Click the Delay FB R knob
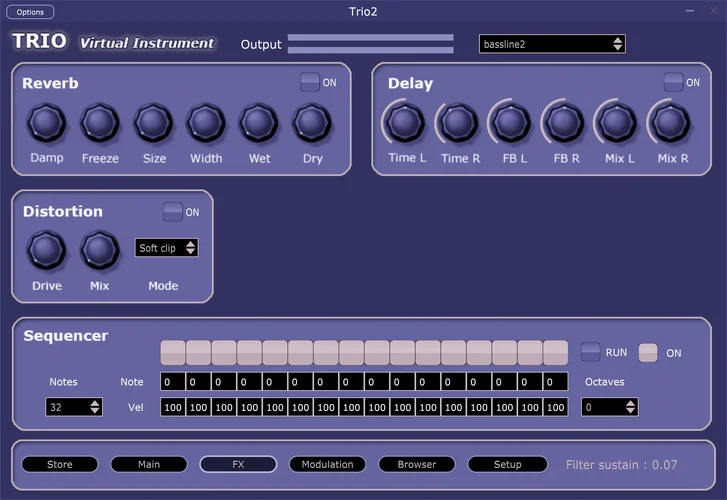The image size is (727, 500). pos(564,123)
